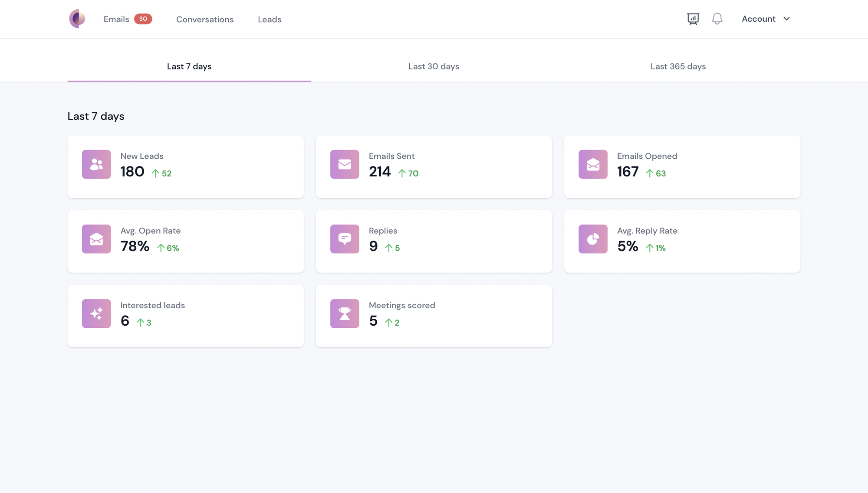Click the Emails Sent envelope icon
This screenshot has width=868, height=493.
pos(345,164)
